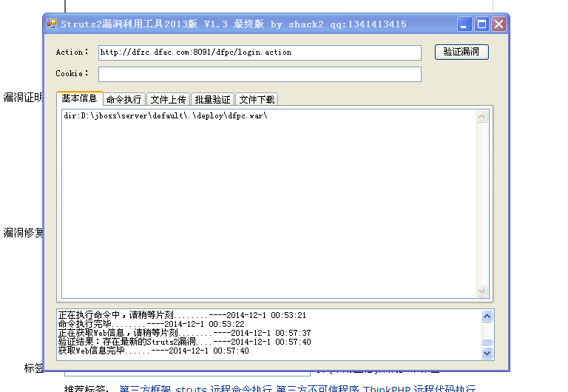
Task: Open the 批量验证 tab
Action: point(213,100)
